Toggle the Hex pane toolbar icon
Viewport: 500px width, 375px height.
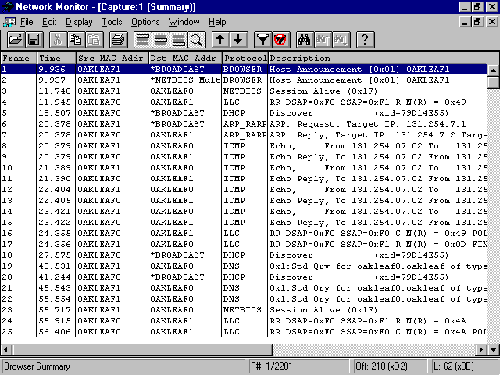coord(179,40)
